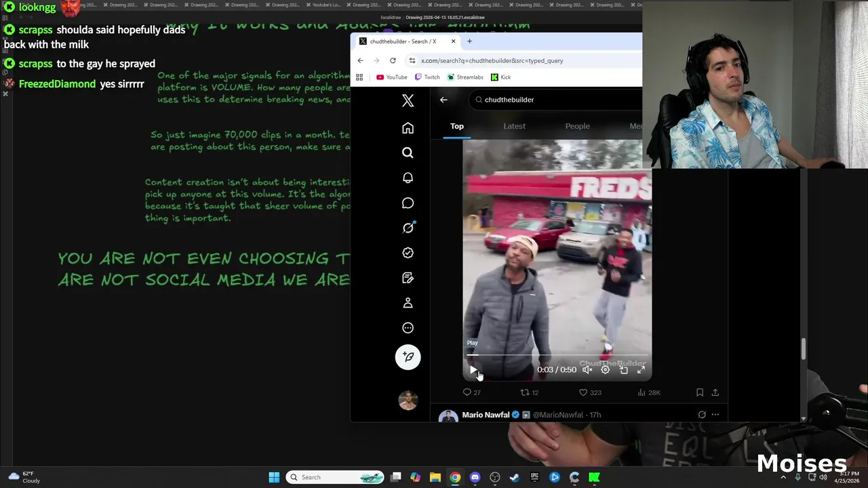Open the green Kick app on taskbar
This screenshot has width=868, height=488.
click(594, 477)
